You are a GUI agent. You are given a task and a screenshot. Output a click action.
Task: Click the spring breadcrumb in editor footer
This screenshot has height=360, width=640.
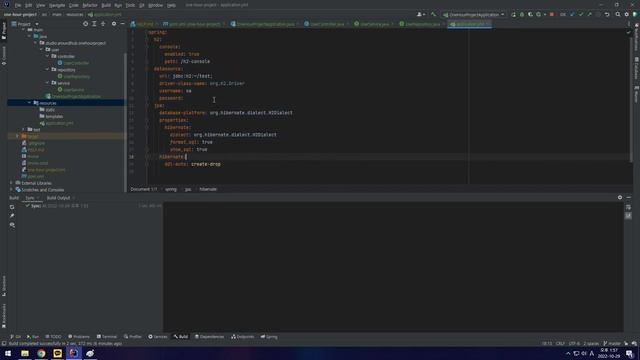(171, 189)
